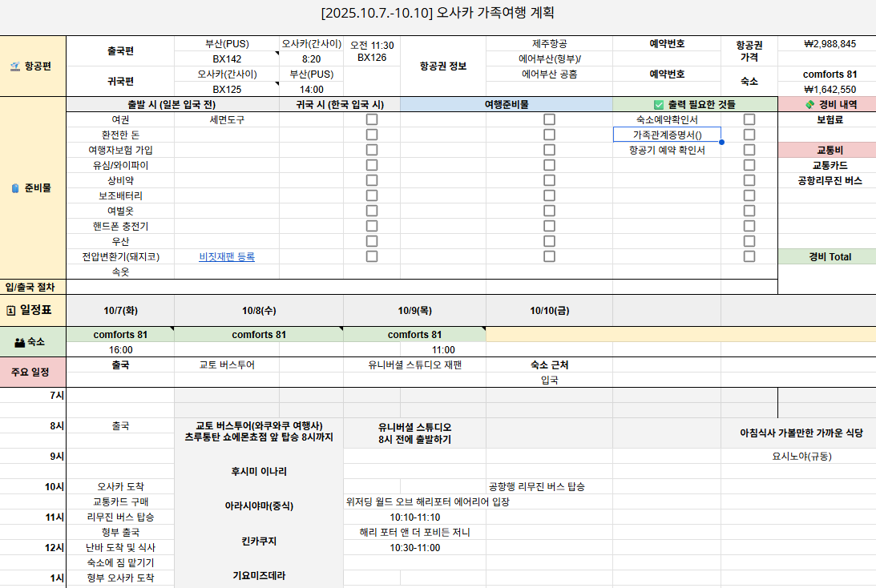Tick the 귀국 시 checkbox in the 여권 row

372,119
